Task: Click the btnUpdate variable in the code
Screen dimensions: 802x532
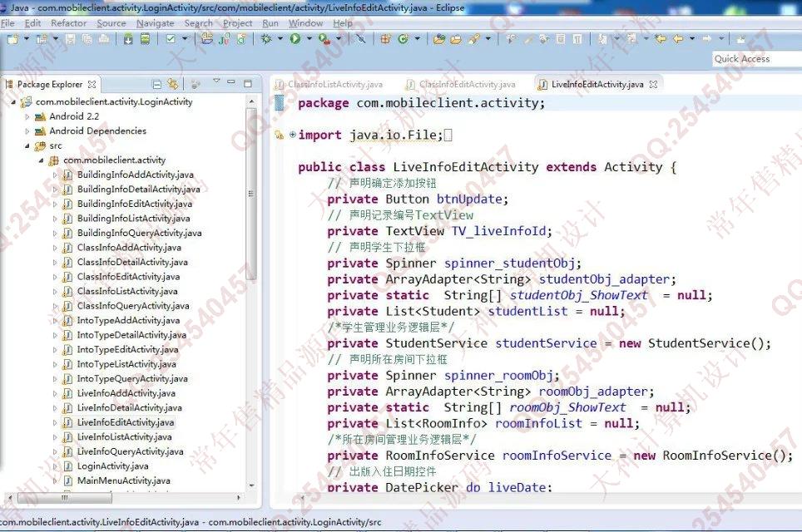Action: click(469, 199)
